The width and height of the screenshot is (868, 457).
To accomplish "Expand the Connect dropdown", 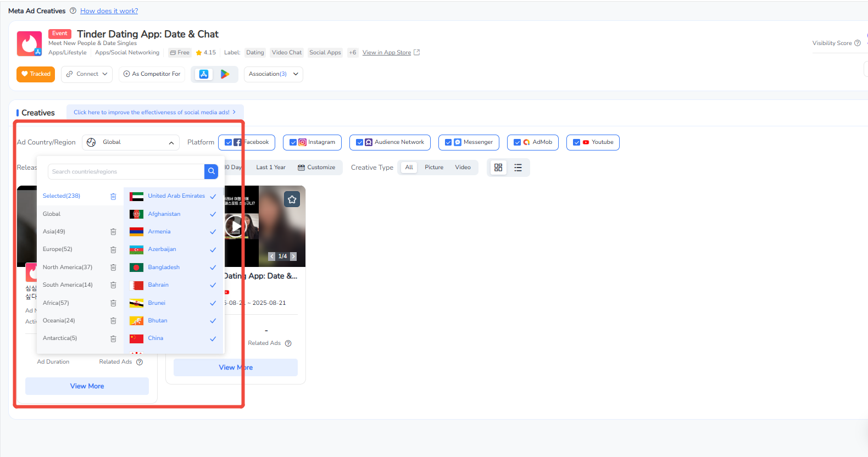I will (87, 74).
